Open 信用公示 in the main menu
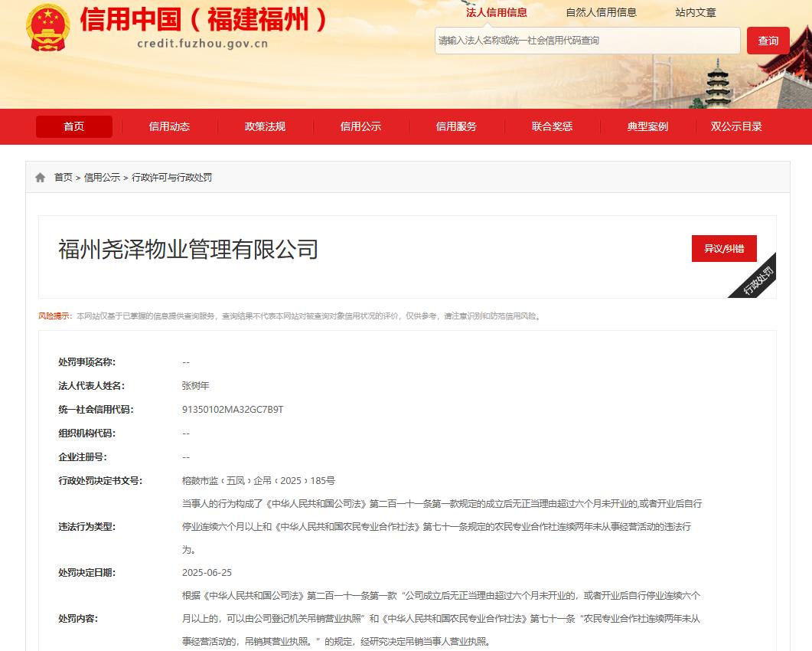The height and width of the screenshot is (651, 812). pos(360,126)
